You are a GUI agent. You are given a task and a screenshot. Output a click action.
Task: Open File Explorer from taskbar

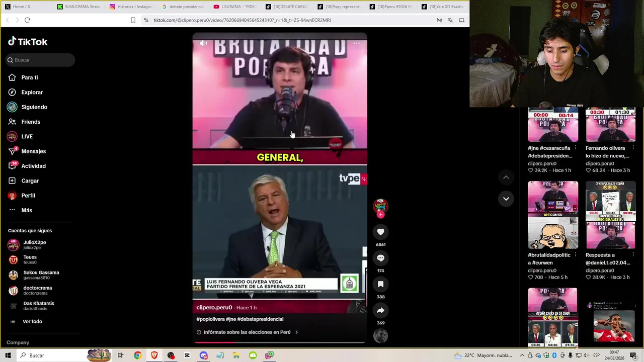click(236, 355)
